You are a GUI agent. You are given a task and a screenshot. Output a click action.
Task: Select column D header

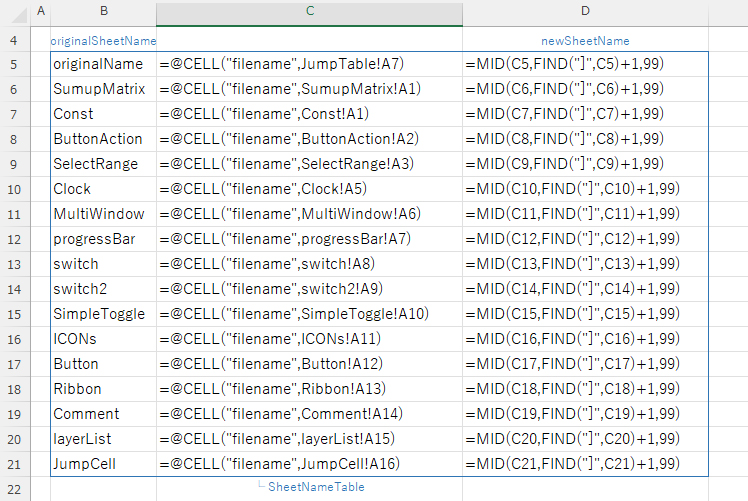pos(585,11)
